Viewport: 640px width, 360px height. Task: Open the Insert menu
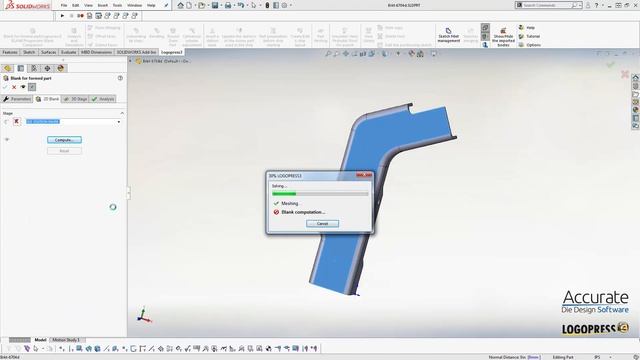102,5
